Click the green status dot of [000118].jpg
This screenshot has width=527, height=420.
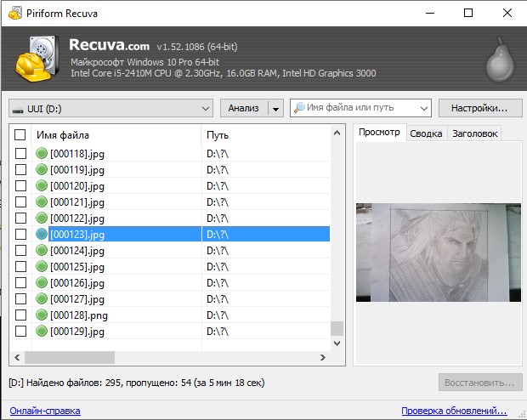[x=42, y=153]
